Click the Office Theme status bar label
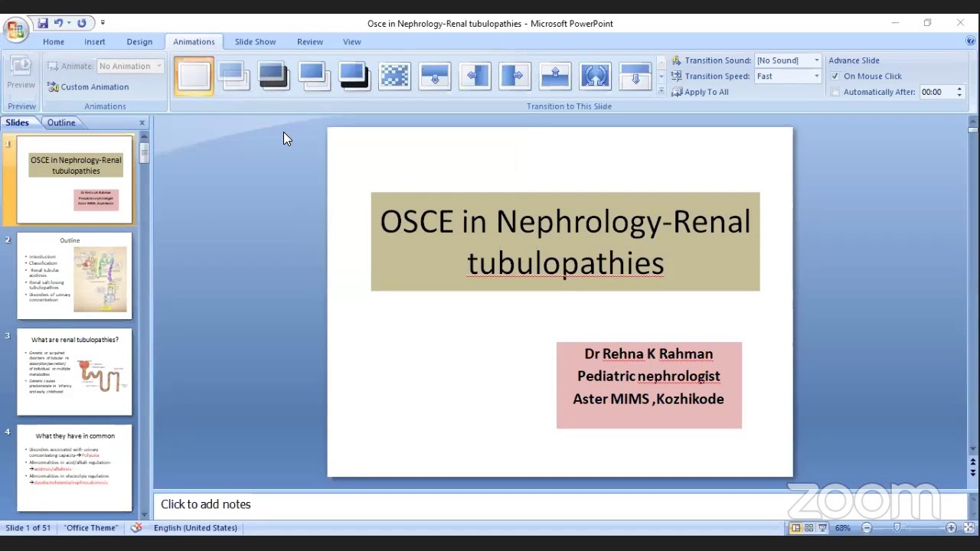 tap(91, 528)
